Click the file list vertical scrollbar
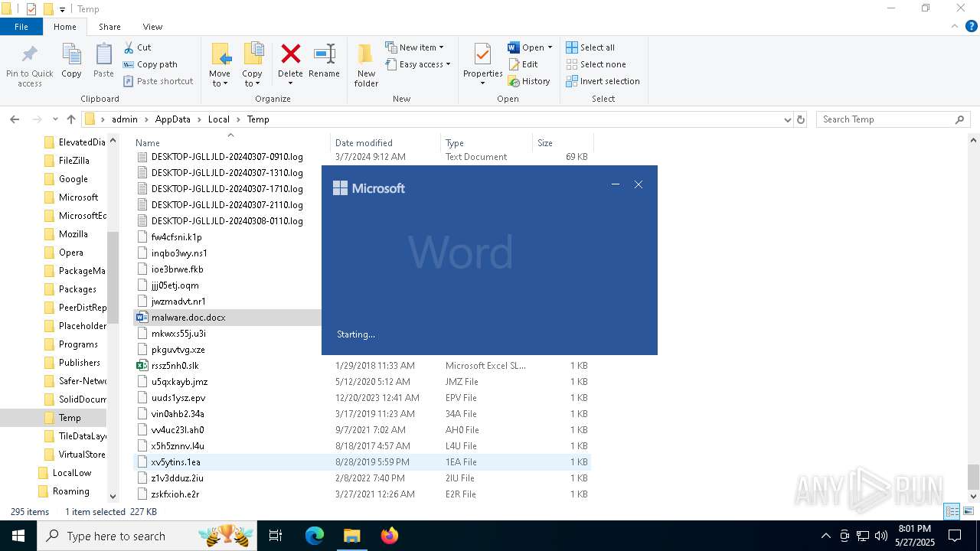This screenshot has height=551, width=980. click(x=974, y=478)
